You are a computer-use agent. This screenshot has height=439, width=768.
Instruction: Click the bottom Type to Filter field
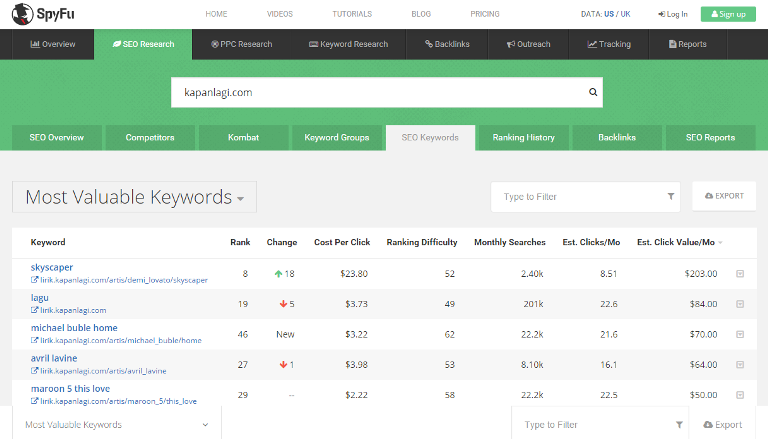click(600, 425)
